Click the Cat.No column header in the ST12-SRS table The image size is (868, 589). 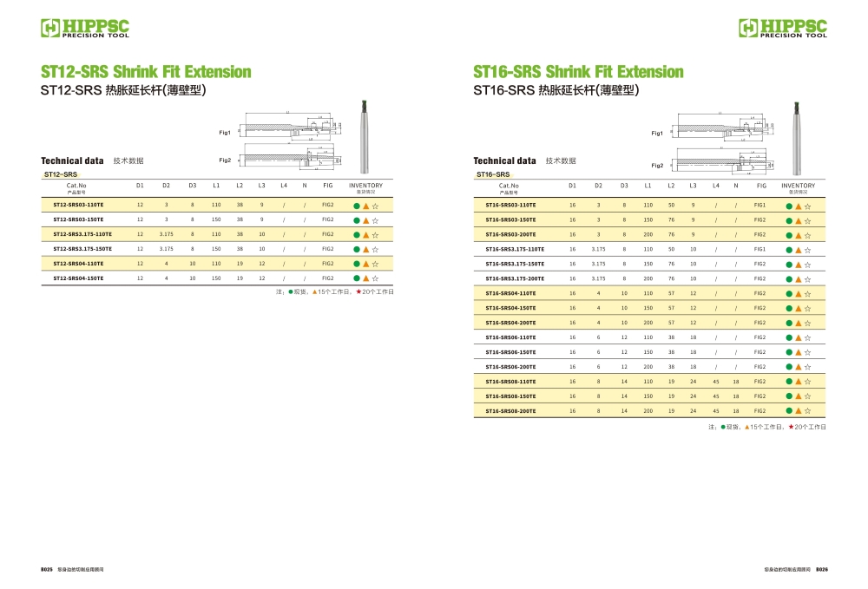[76, 188]
